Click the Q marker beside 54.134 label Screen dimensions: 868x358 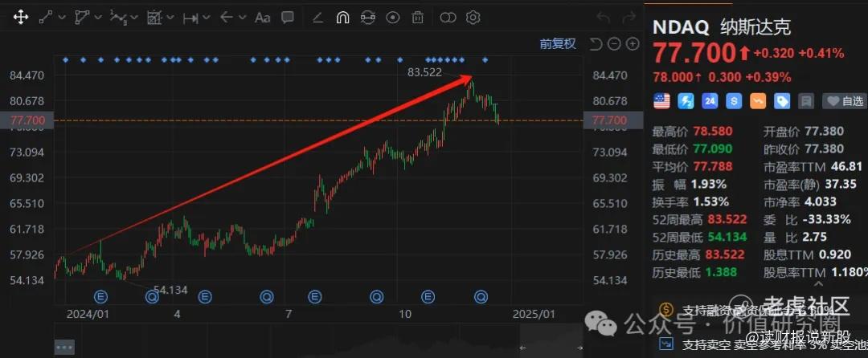tap(152, 297)
